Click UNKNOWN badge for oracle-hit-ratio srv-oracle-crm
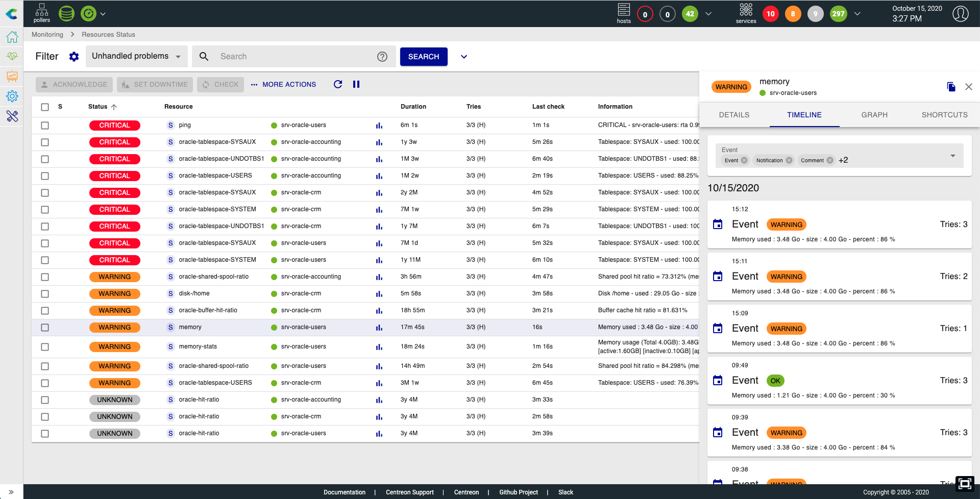980x499 pixels. pos(115,417)
